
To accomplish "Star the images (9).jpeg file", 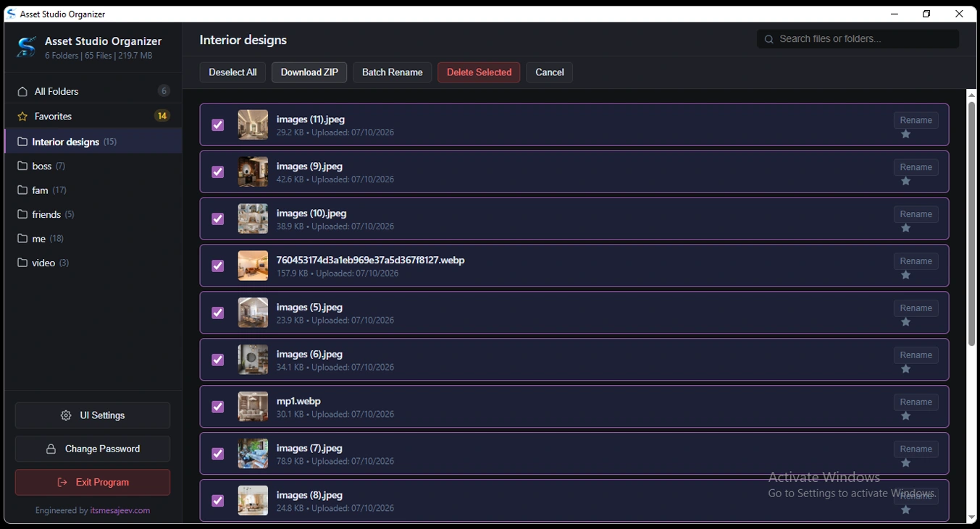I will (x=905, y=182).
